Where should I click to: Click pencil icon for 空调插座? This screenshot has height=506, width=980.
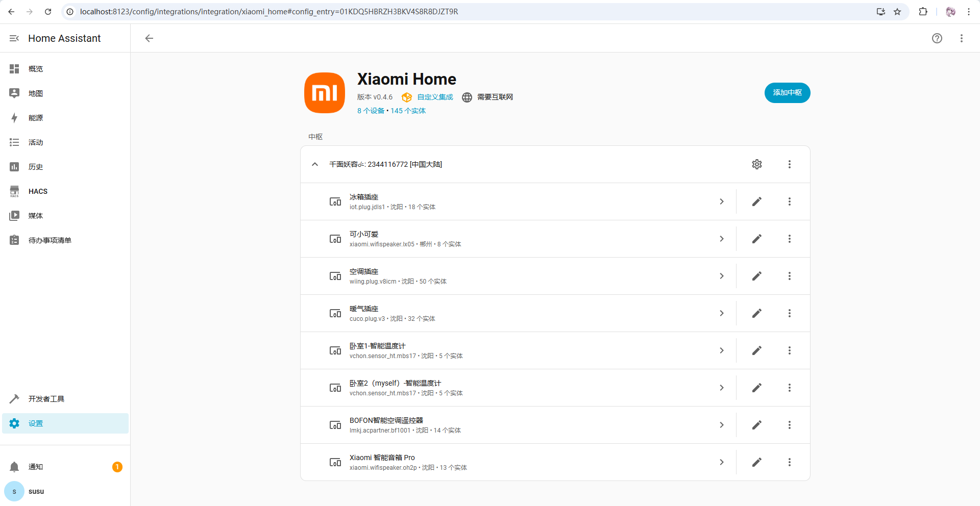pos(756,276)
